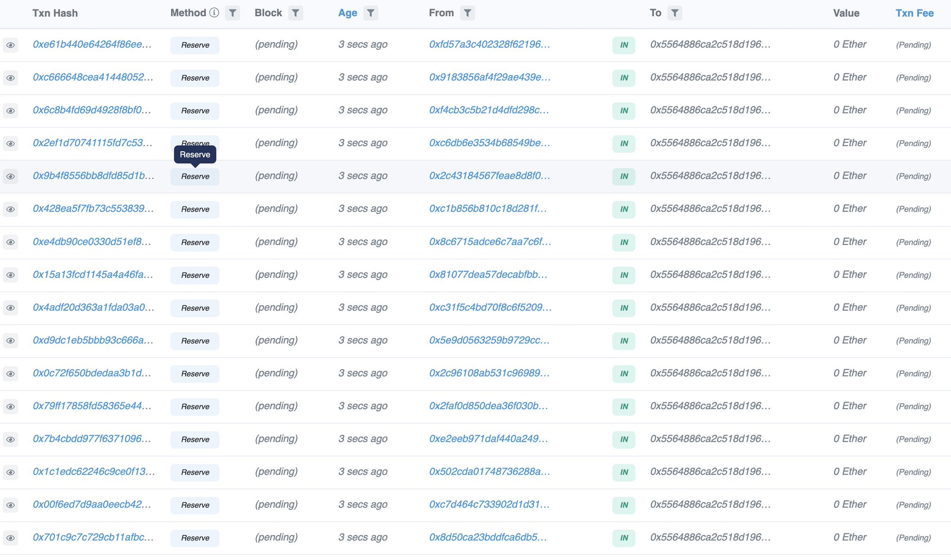Open the filter icon on the Method column
The width and height of the screenshot is (951, 560).
coord(233,13)
